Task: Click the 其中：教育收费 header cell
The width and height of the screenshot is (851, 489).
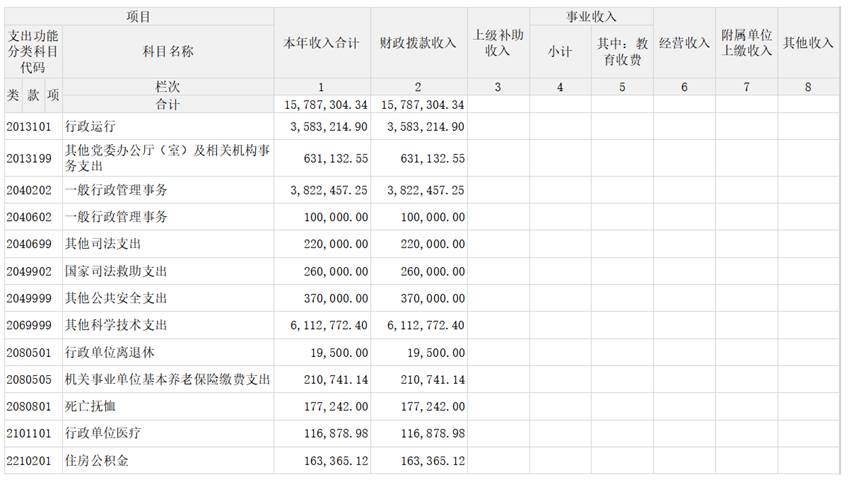Action: pos(622,52)
